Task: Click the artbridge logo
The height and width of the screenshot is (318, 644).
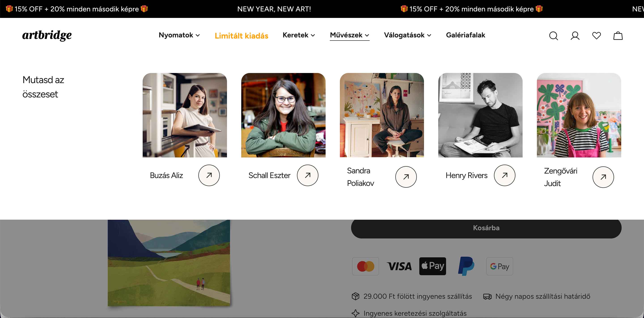Action: 47,35
